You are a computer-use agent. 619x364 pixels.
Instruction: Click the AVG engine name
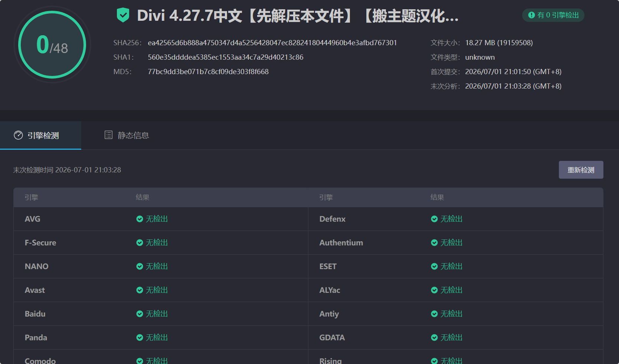click(x=33, y=219)
